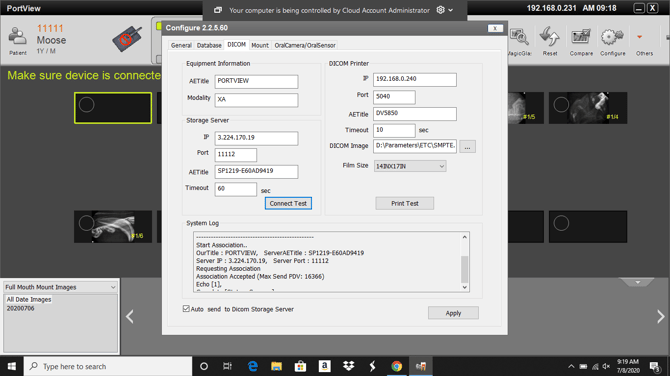Switch to the OralCamera/OralSensor tab

(305, 45)
